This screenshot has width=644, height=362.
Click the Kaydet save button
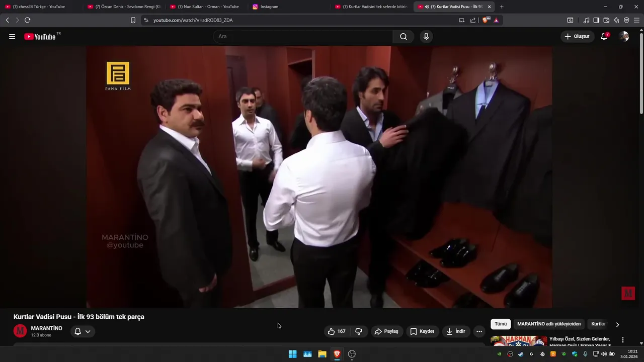422,331
